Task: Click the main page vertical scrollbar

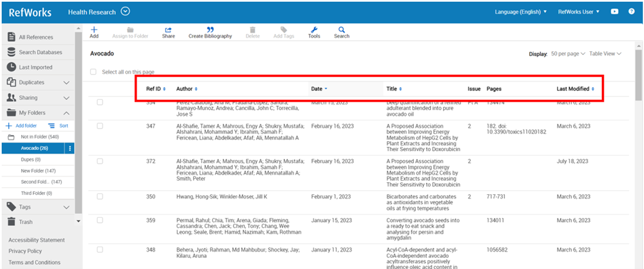Action: pos(638,74)
